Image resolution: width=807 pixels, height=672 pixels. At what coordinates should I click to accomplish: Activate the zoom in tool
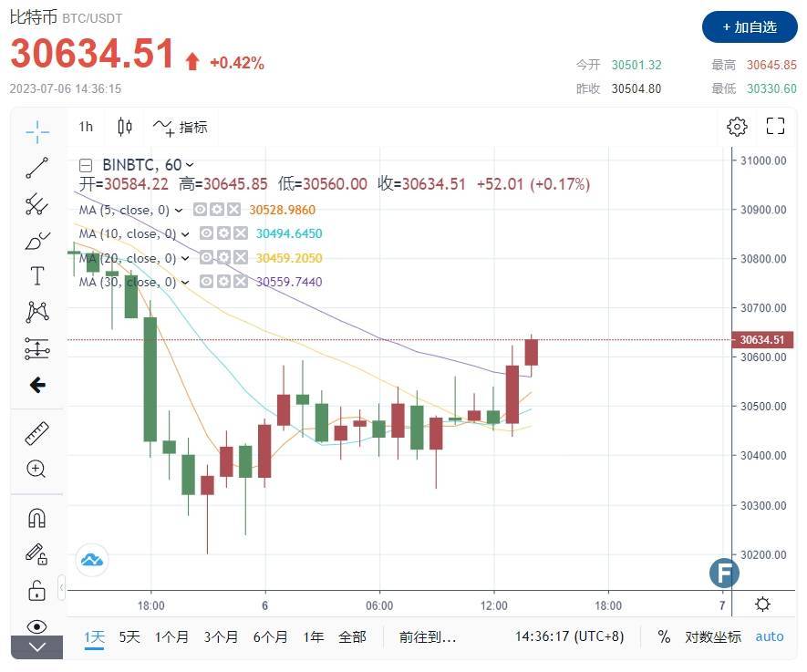36,469
